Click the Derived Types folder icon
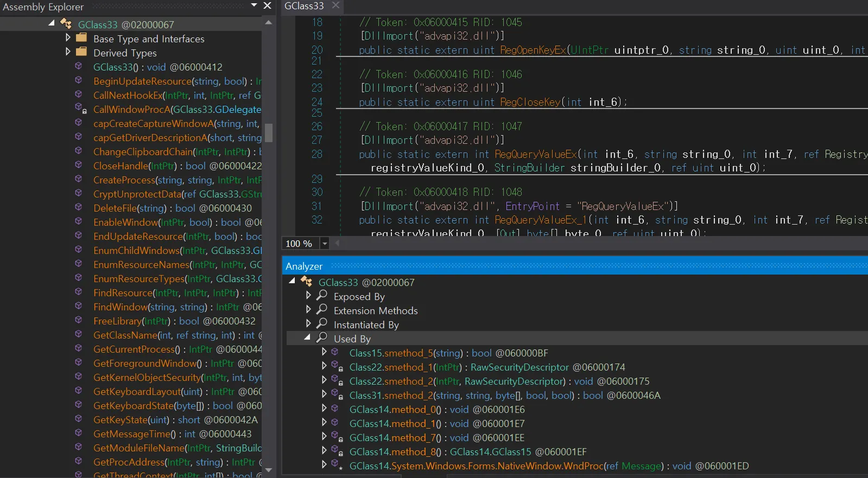Image resolution: width=868 pixels, height=478 pixels. click(x=81, y=52)
